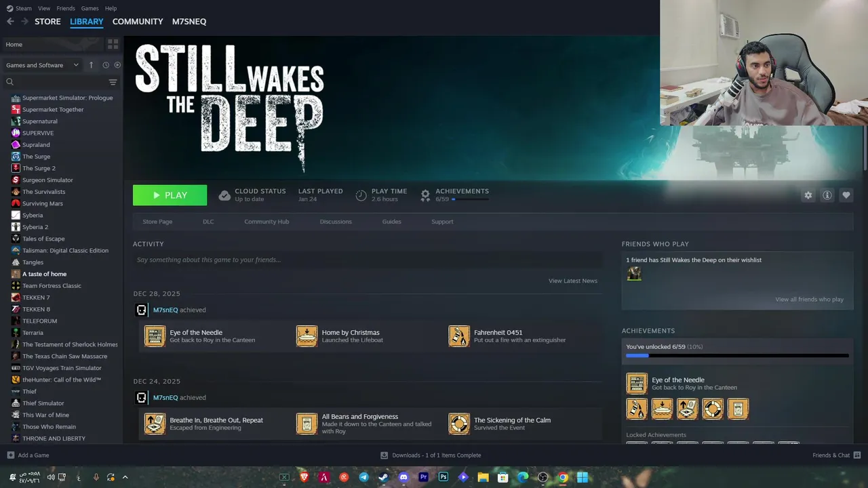Go forward with the navigation forward arrow

[x=25, y=22]
